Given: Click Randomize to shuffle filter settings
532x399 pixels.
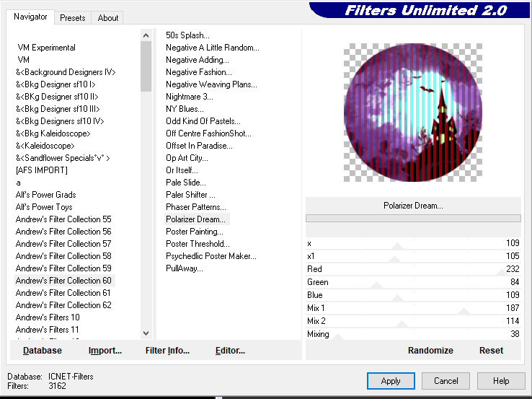Looking at the screenshot, I should point(430,351).
